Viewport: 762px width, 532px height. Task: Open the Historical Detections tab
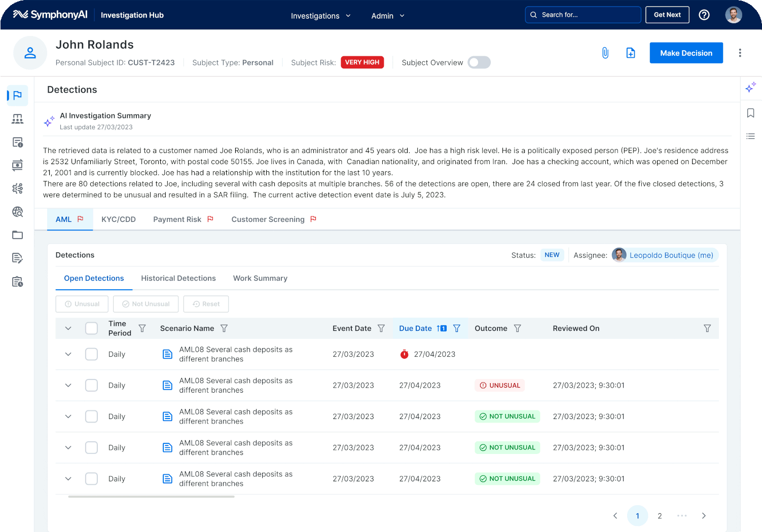point(178,278)
